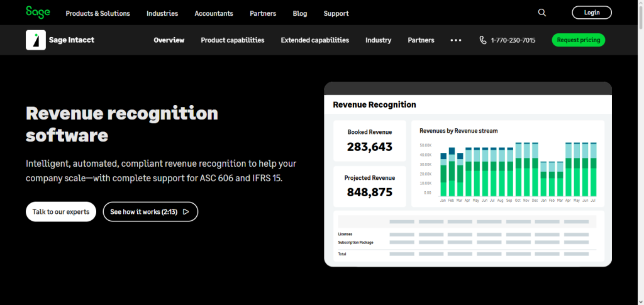Open the Industry tab in Sage Intacct bar

[x=378, y=40]
